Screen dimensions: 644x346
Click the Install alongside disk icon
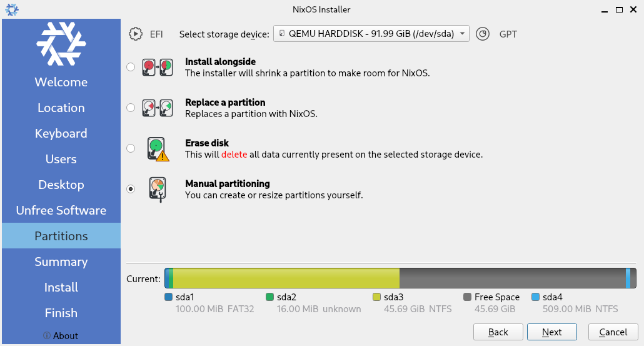tap(157, 67)
